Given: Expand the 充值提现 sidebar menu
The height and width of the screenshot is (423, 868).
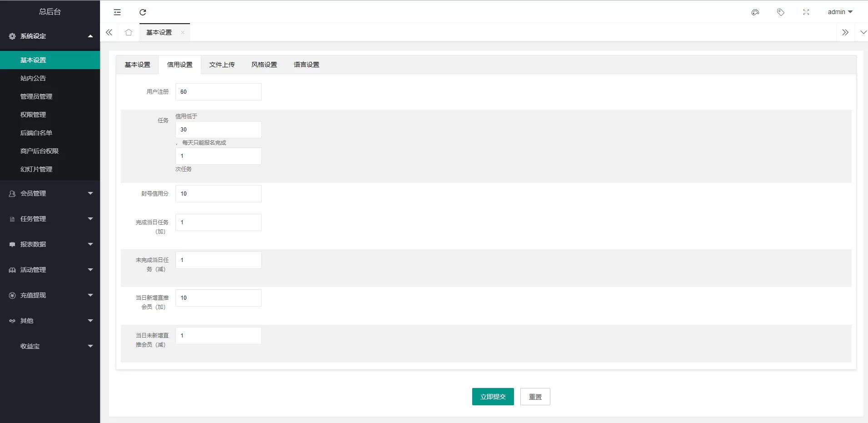Looking at the screenshot, I should pos(50,295).
